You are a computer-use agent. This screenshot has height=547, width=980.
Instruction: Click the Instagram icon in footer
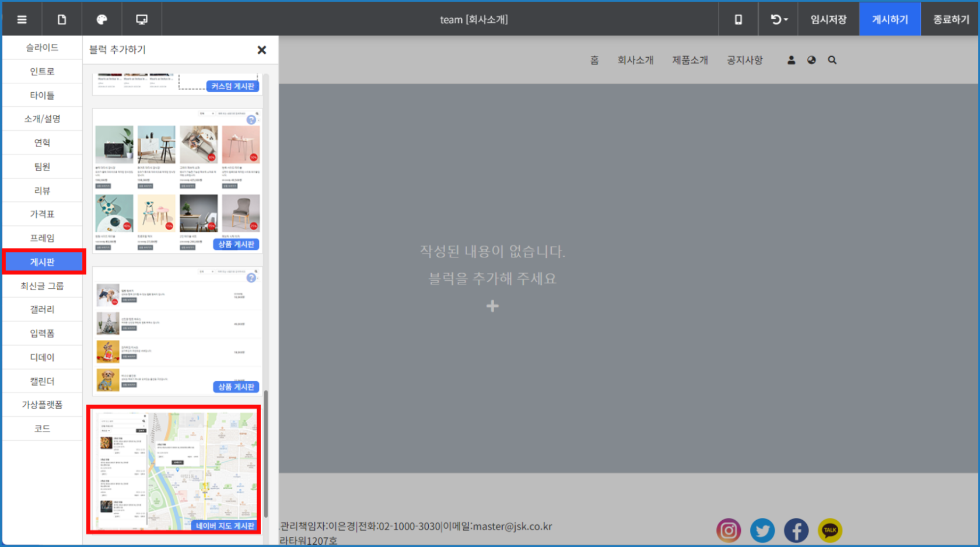point(729,530)
